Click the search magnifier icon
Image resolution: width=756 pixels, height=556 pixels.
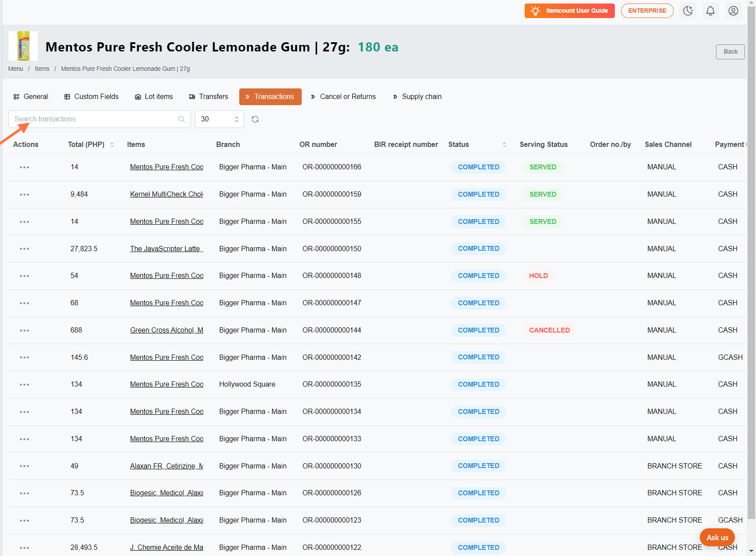point(182,119)
